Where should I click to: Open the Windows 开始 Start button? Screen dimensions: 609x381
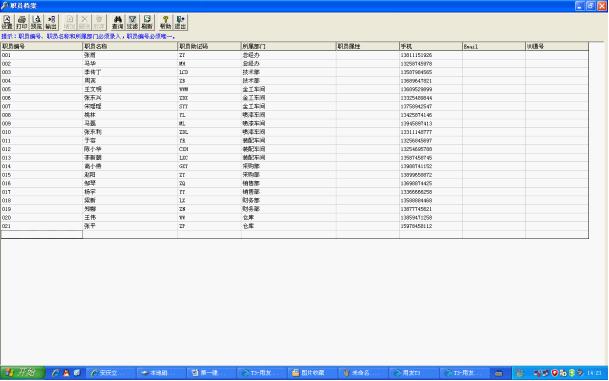(x=23, y=373)
